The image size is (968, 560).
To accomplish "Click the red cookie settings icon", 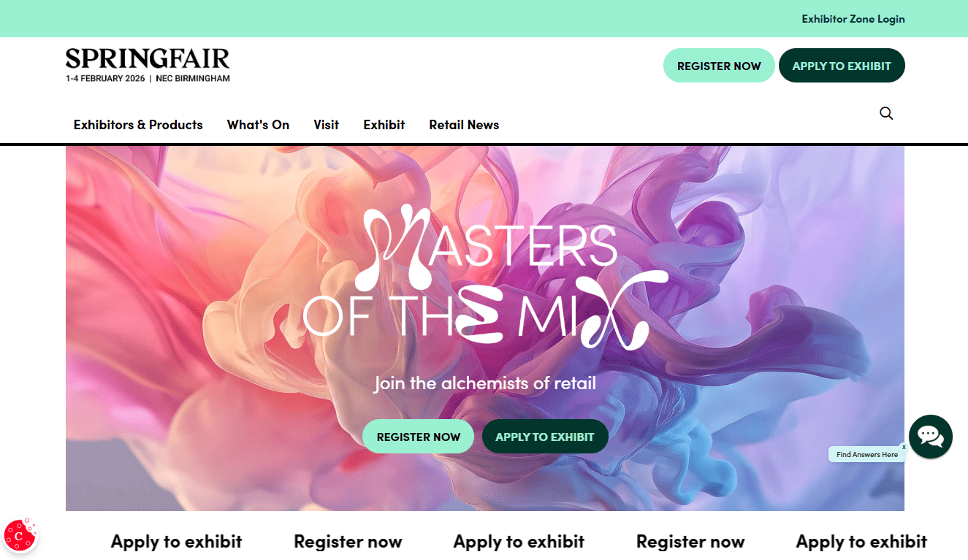I will point(20,535).
